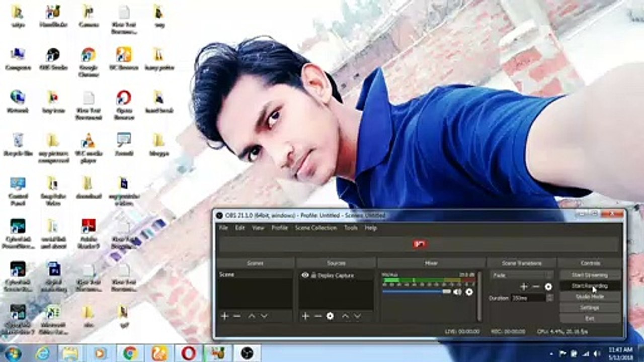Click the Start Streaming button
The width and height of the screenshot is (644, 362).
point(590,275)
